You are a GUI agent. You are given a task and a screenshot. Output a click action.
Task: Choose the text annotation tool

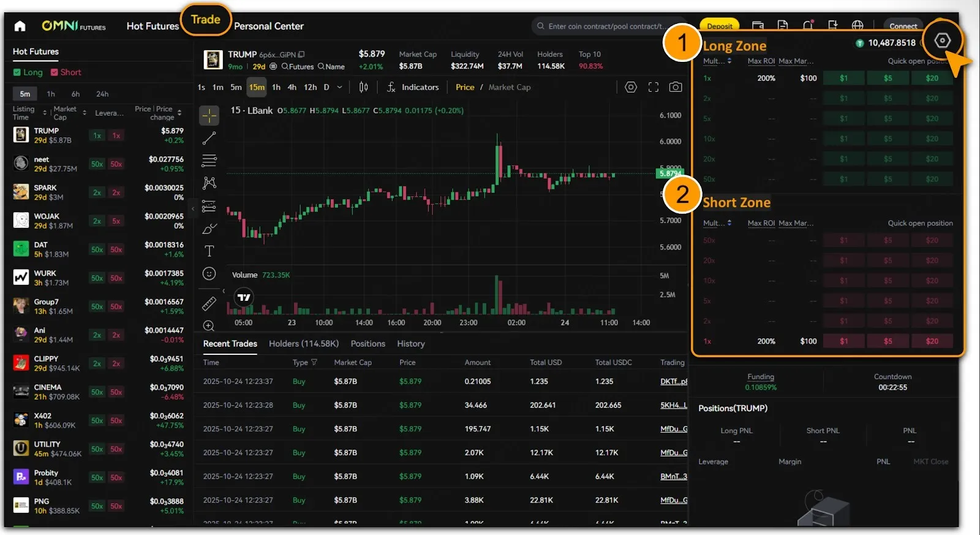[x=209, y=251]
